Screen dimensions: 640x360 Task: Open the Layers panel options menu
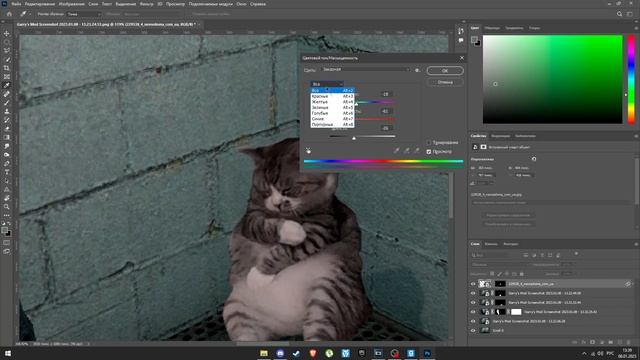pos(636,244)
